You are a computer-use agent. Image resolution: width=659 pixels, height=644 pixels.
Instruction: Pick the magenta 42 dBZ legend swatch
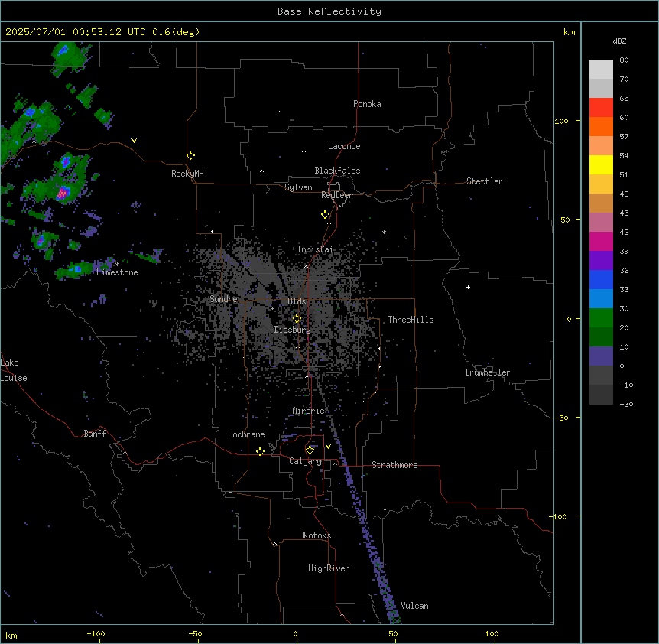[x=601, y=241]
